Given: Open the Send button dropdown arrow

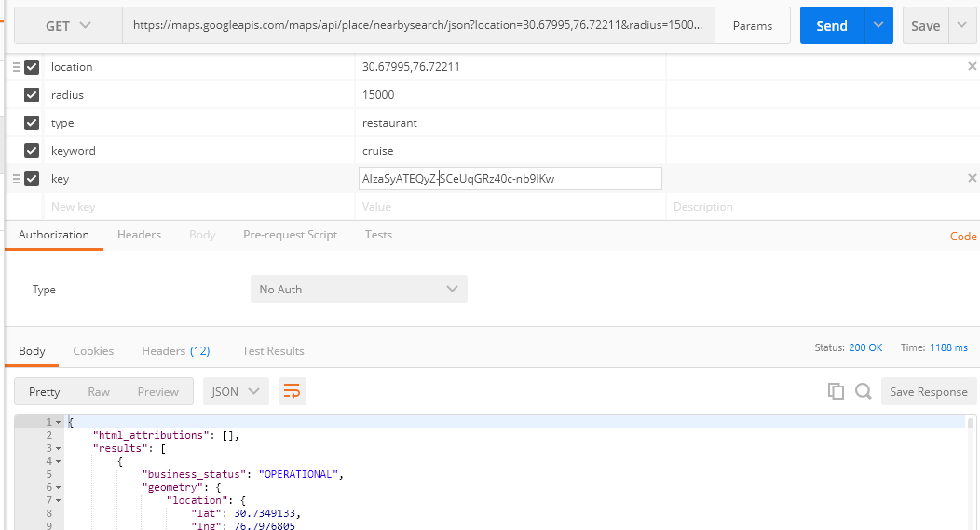Looking at the screenshot, I should (878, 26).
